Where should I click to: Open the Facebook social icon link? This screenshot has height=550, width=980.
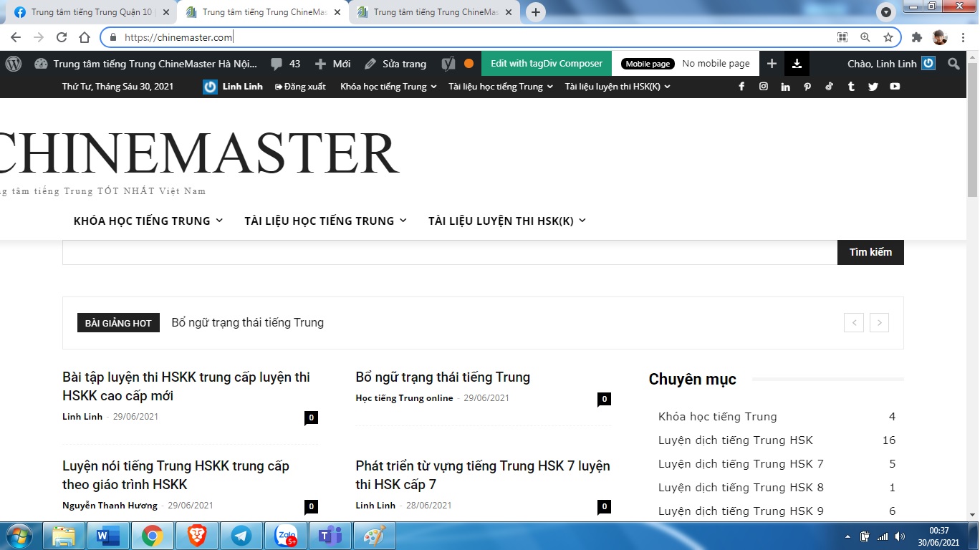(x=741, y=87)
